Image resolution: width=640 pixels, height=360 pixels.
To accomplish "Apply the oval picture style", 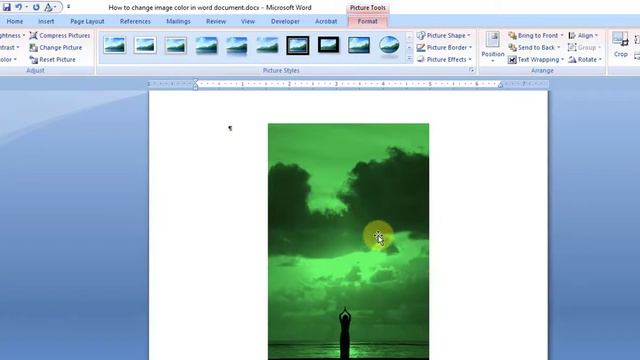I will pos(389,45).
